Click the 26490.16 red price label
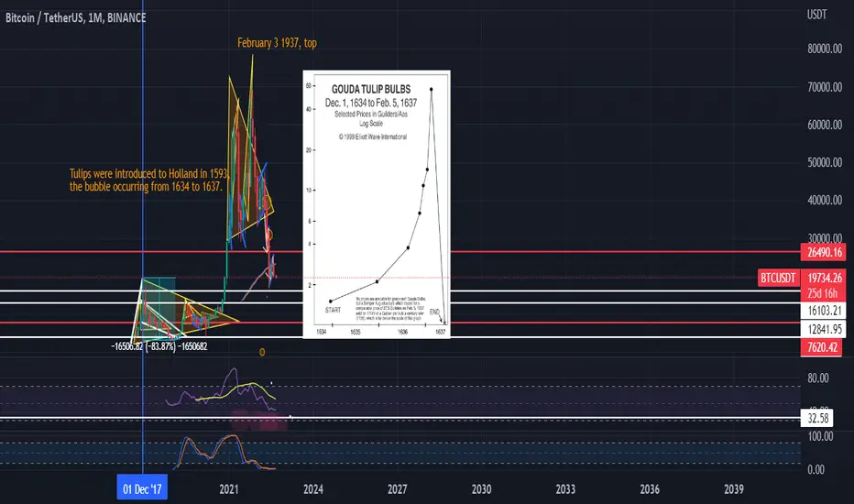 pos(825,252)
